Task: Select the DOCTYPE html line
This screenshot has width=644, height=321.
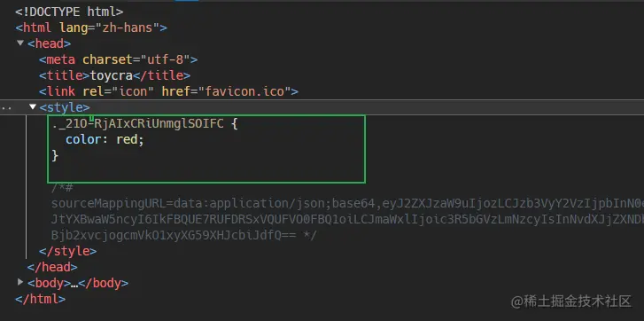Action: pos(69,12)
